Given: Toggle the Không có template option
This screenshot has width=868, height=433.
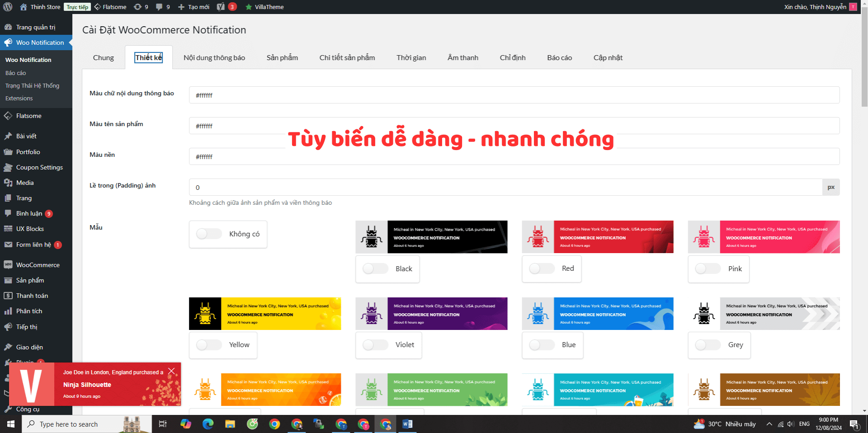Looking at the screenshot, I should (208, 234).
